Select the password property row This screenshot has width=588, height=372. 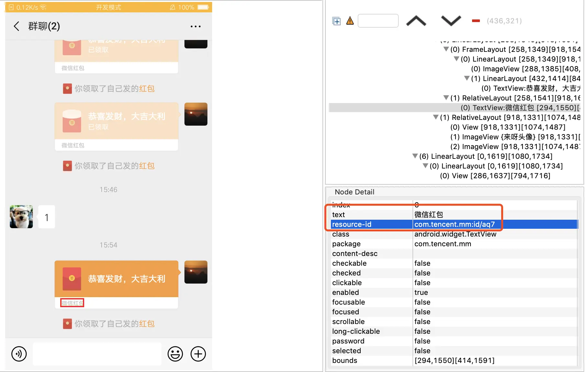click(454, 341)
